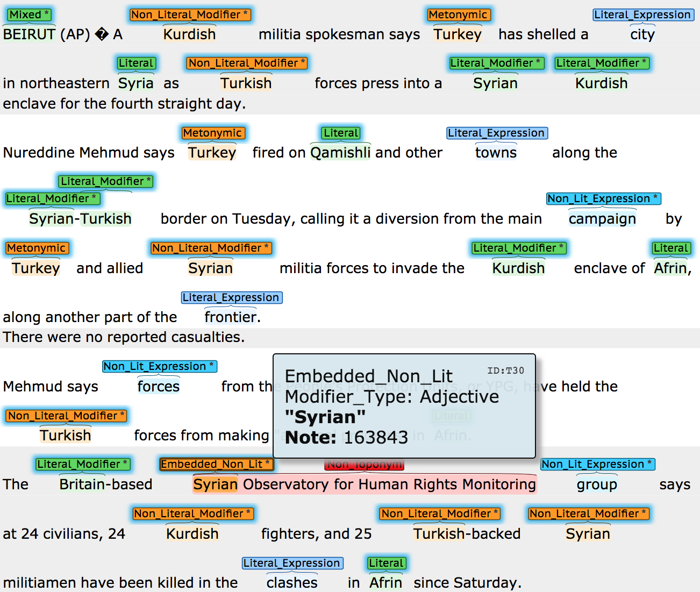
Task: Select the "Literal_Expression" tag above "clashes"
Action: click(x=292, y=563)
